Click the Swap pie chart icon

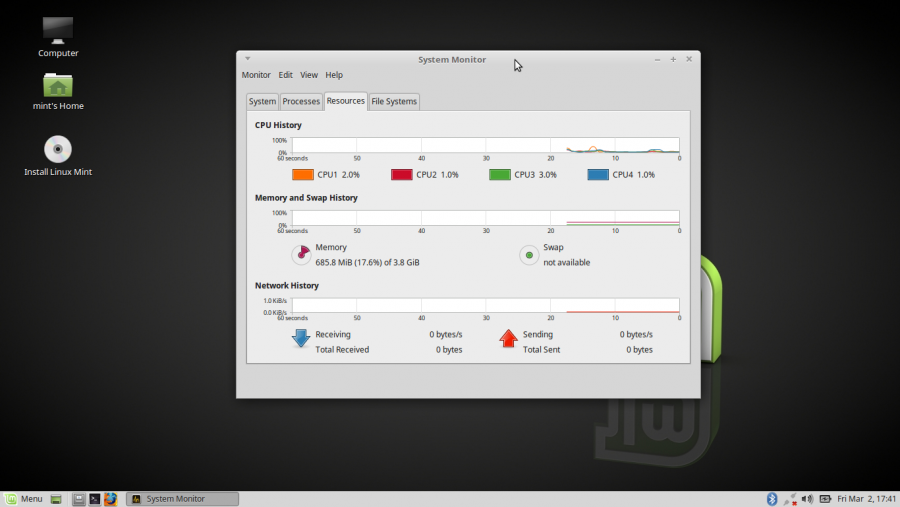coord(529,255)
